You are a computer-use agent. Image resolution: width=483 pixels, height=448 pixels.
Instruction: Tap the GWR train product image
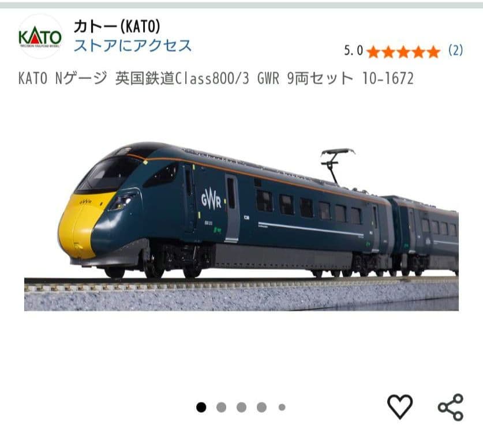[241, 226]
